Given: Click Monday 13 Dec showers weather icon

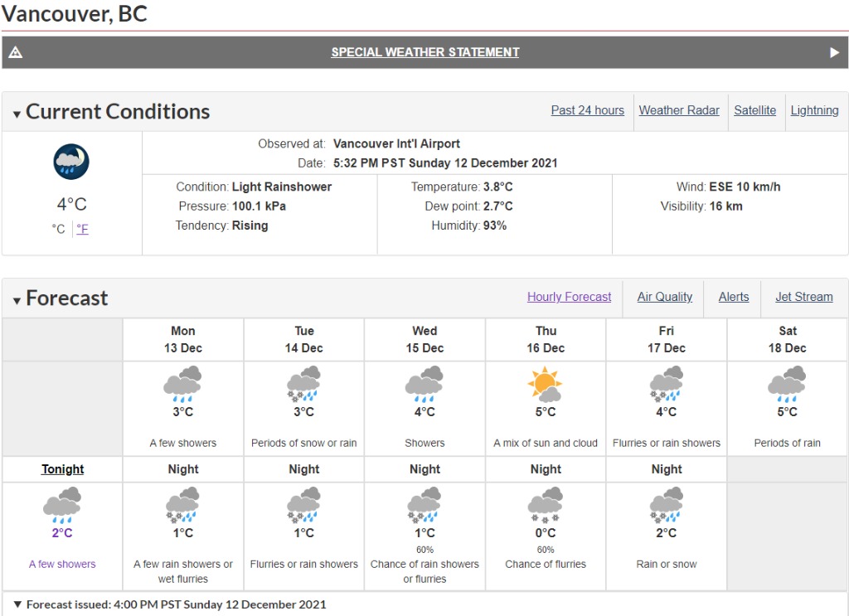Looking at the screenshot, I should point(183,385).
